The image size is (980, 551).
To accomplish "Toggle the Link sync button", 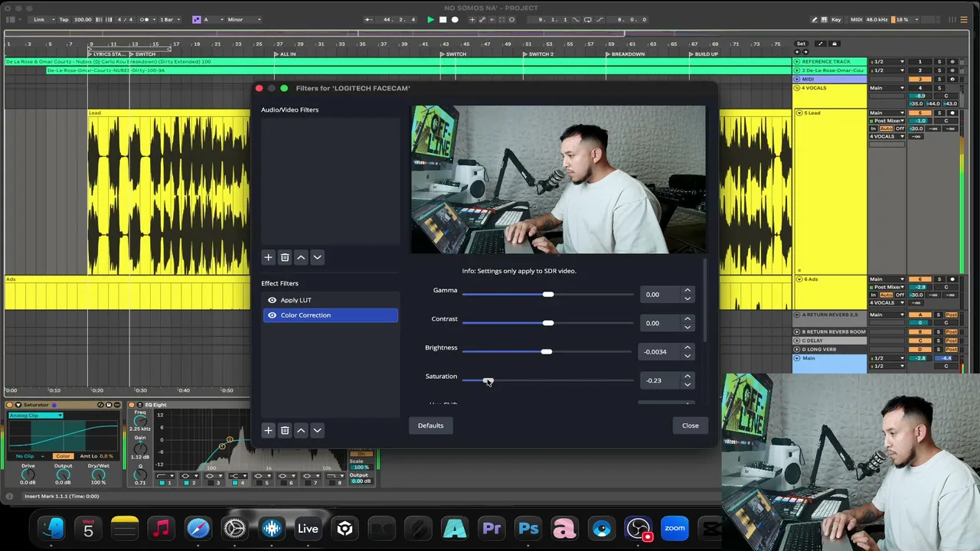I will coord(39,19).
